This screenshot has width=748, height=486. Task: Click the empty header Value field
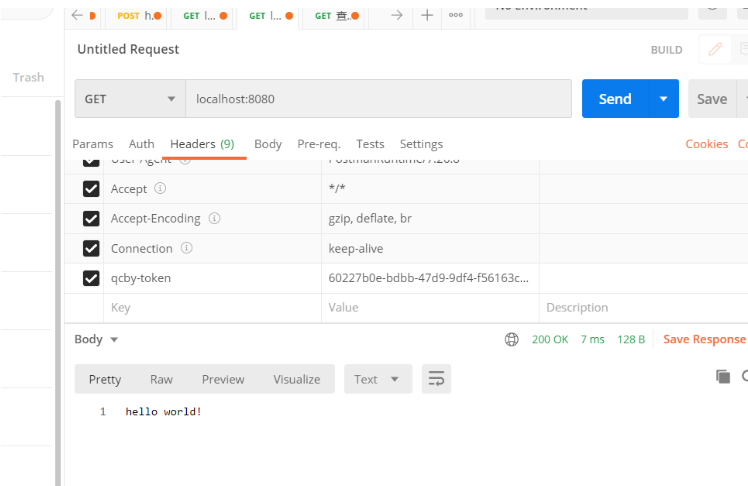(x=430, y=308)
